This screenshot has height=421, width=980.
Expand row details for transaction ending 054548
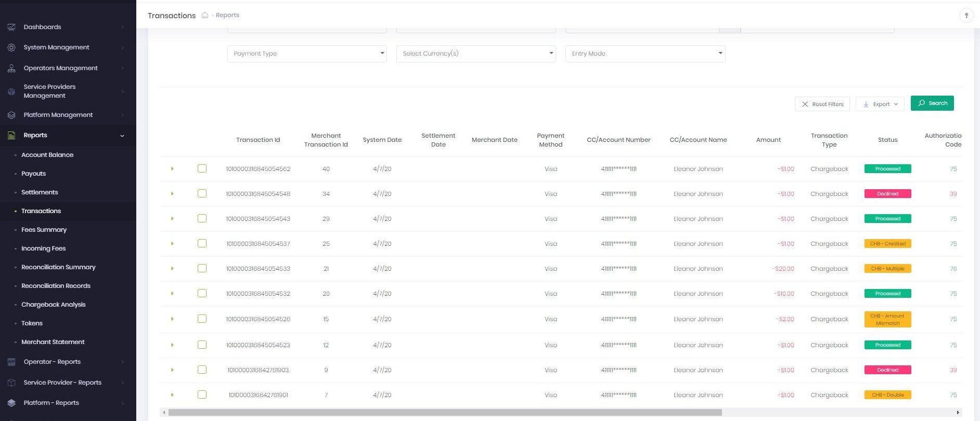pos(172,194)
